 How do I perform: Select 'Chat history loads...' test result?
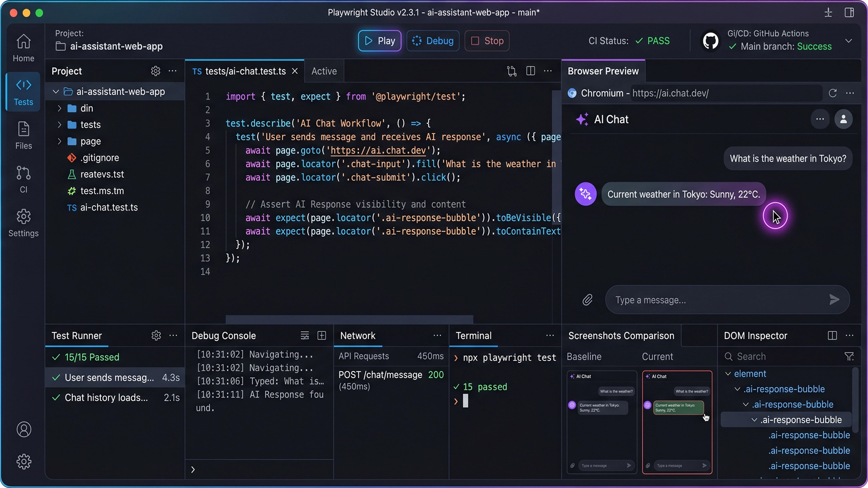115,398
